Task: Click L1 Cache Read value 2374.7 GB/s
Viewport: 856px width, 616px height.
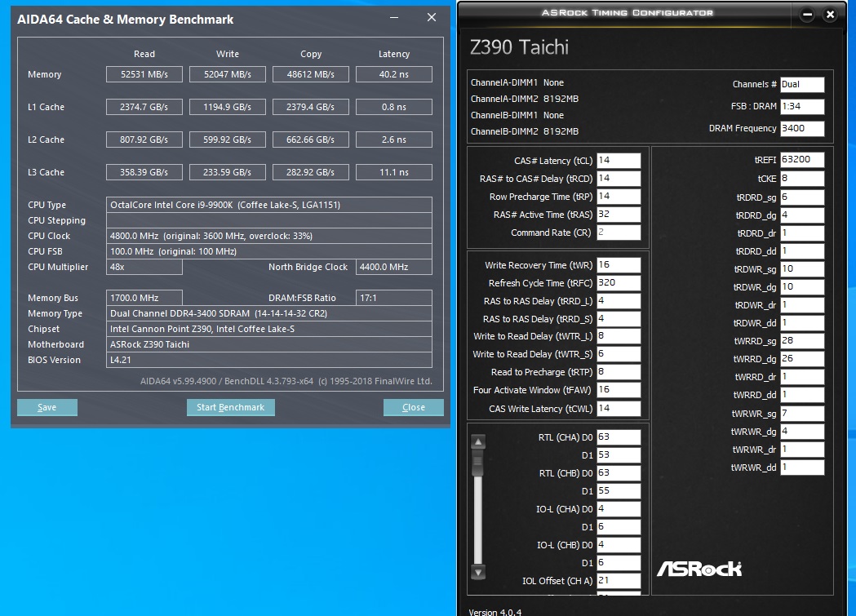Action: [144, 107]
